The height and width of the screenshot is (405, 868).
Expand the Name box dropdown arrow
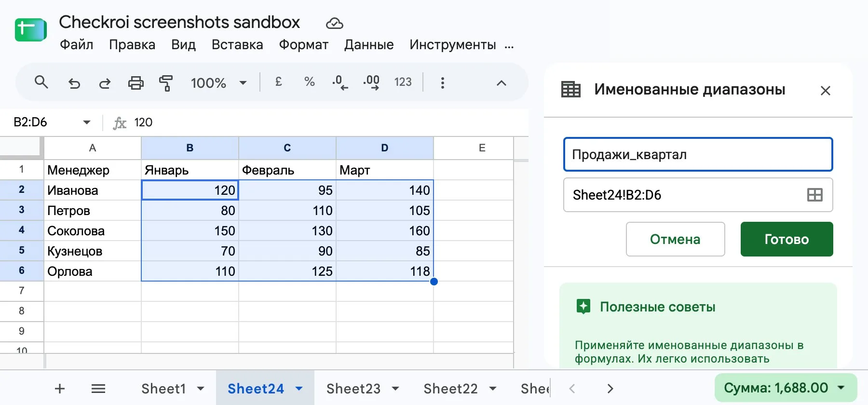point(87,122)
